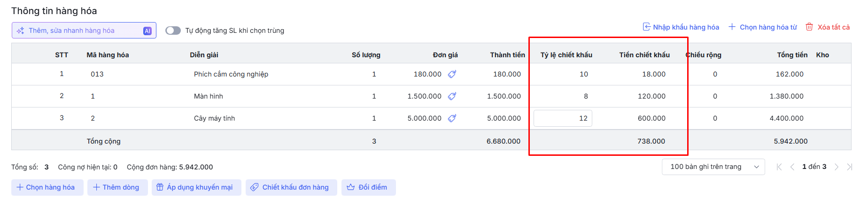Click the Đổi điểm button

coord(368,187)
